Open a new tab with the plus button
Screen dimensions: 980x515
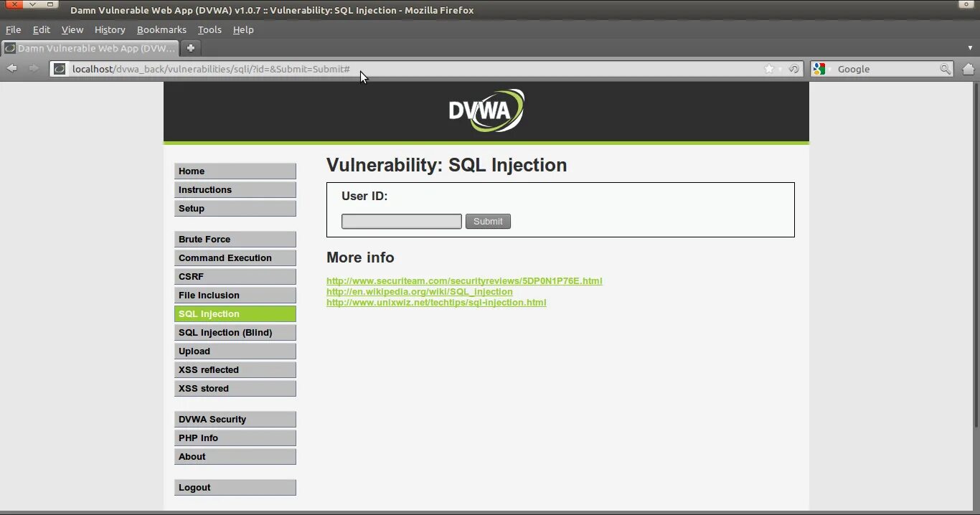point(191,48)
